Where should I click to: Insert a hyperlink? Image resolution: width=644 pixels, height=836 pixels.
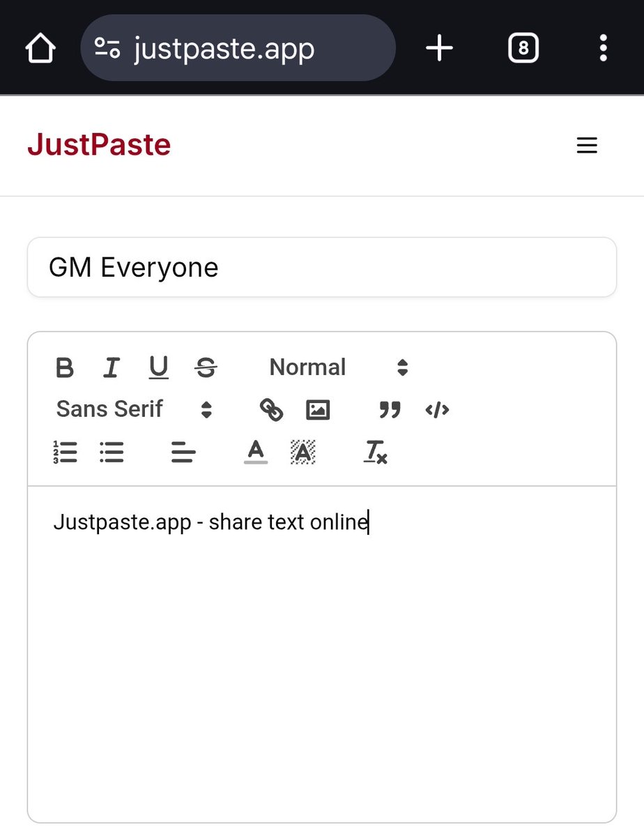pos(272,410)
